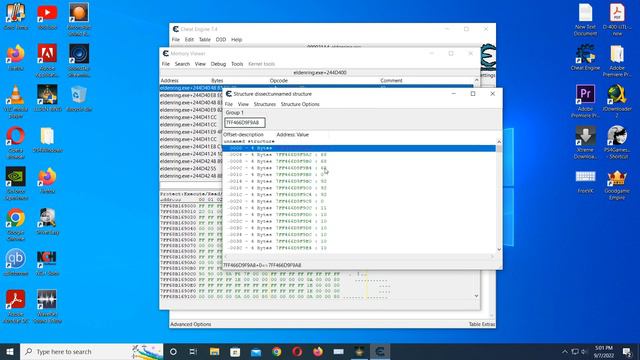Open the WavePad Sound Editor desktop shortcut

[47, 306]
